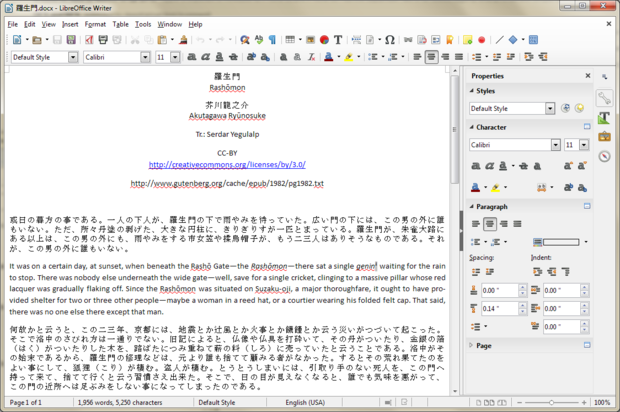
Task: Click the Increase Indent icon in formatting toolbar
Action: tap(529, 57)
